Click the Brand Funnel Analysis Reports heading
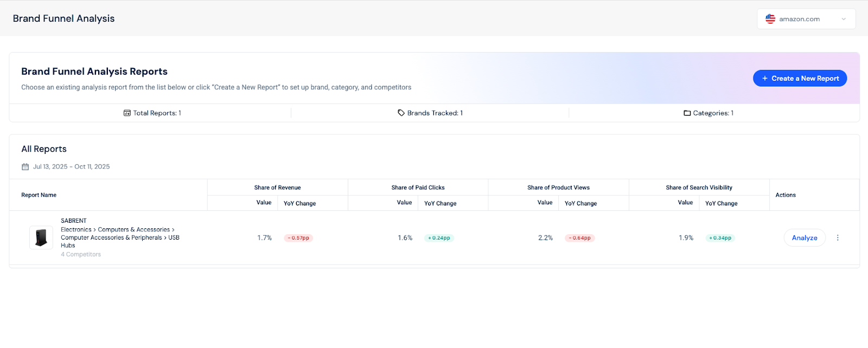This screenshot has height=348, width=868. tap(94, 72)
